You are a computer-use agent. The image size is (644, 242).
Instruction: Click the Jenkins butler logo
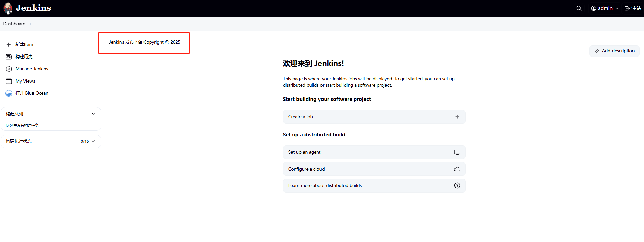8,8
